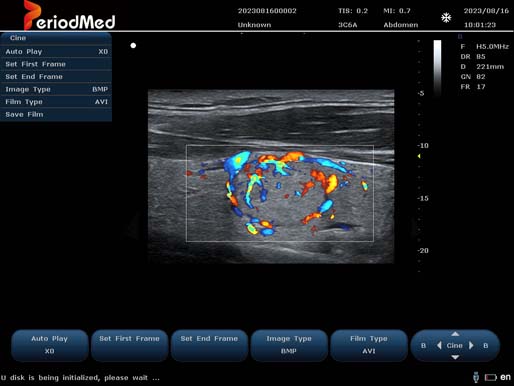Click the -10 depth scale label
The image size is (514, 386).
point(423,146)
